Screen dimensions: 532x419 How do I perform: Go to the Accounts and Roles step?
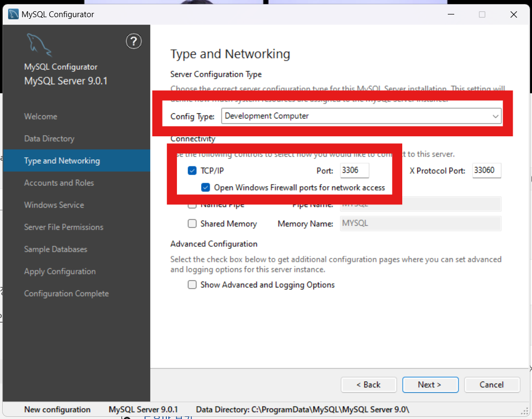[x=59, y=183]
